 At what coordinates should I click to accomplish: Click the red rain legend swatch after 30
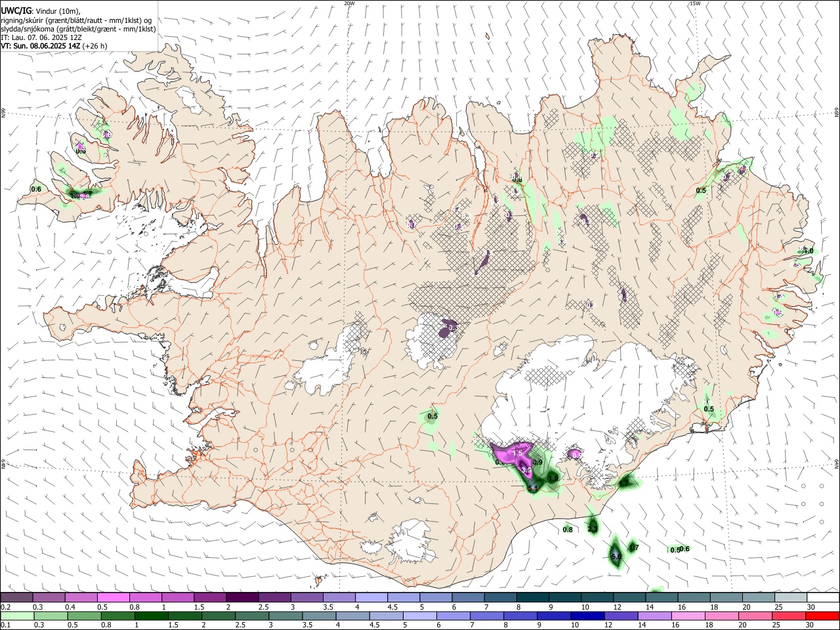tap(822, 616)
